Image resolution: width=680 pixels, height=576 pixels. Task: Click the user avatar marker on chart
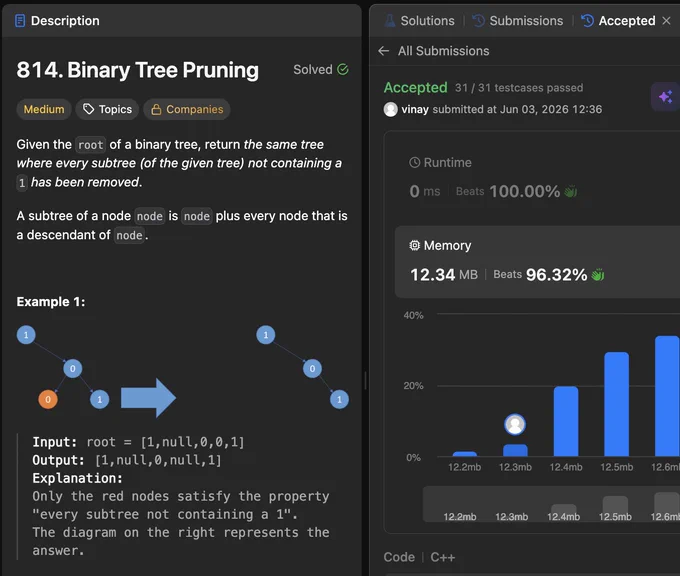click(515, 425)
